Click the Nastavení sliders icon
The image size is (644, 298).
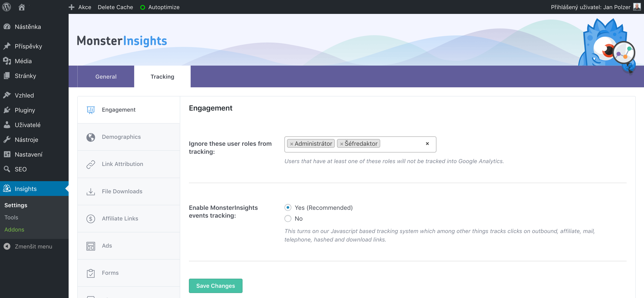coord(7,154)
